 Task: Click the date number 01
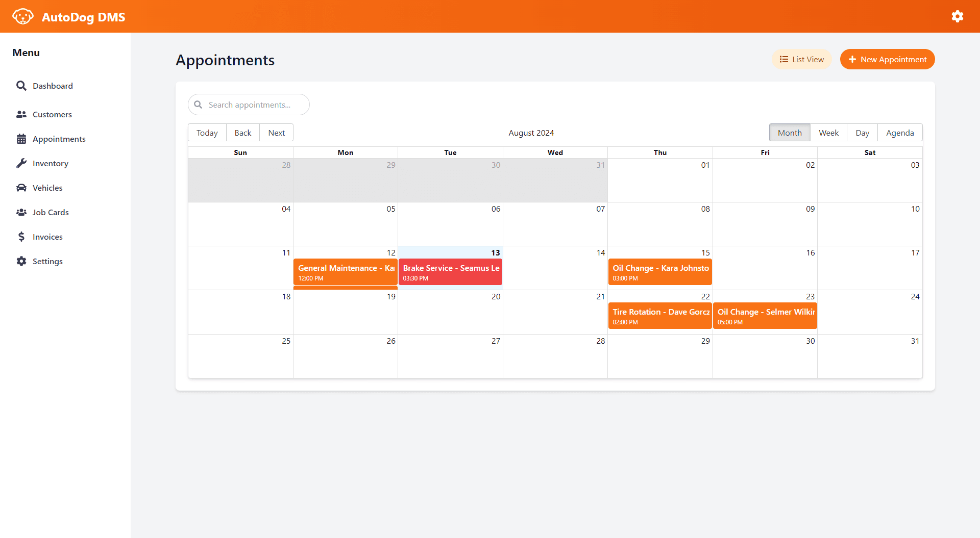pyautogui.click(x=705, y=165)
